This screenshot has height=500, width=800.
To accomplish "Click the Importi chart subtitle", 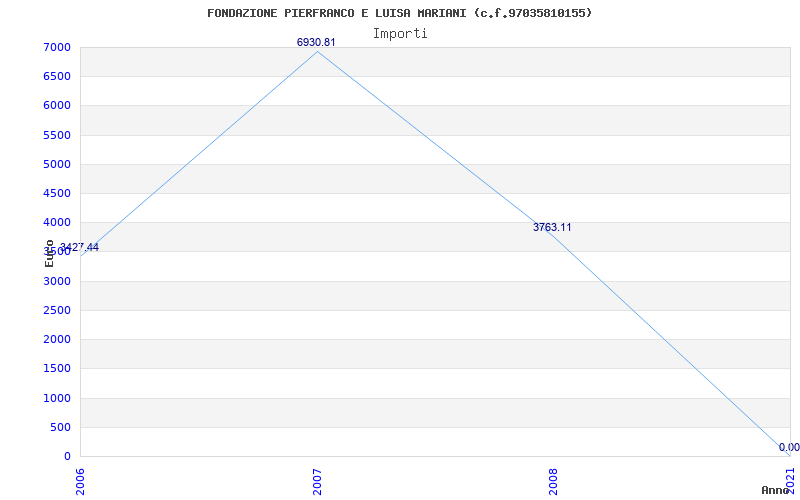I will coord(400,34).
